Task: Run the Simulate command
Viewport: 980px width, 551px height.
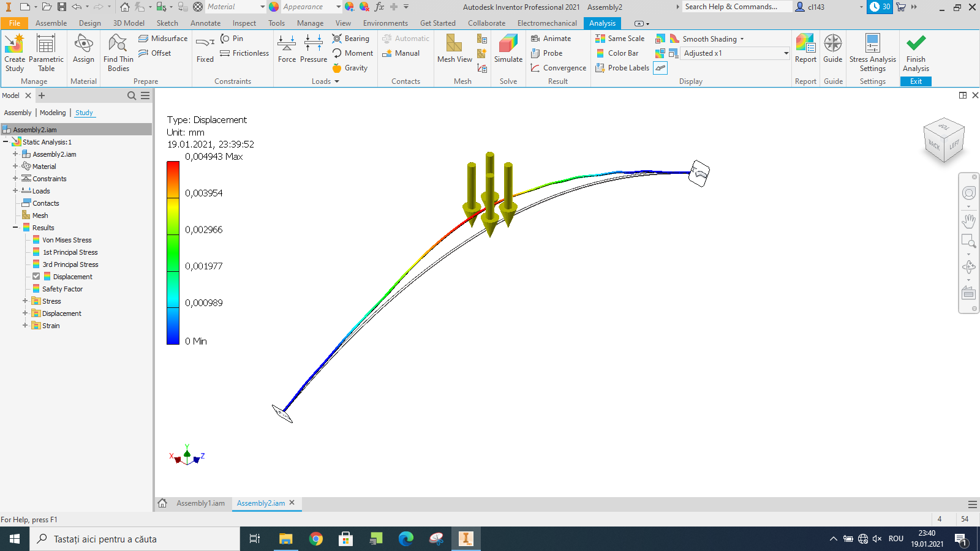Action: tap(508, 49)
